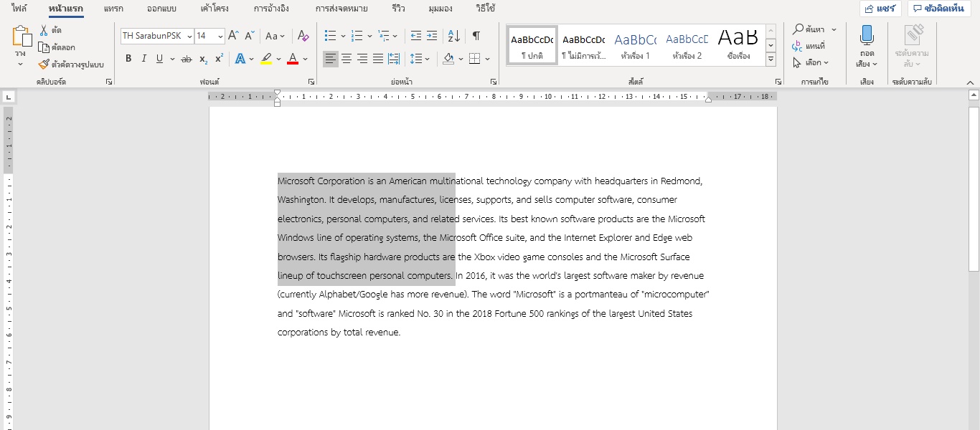Apply the หัวเรื่อง 1 style
Image resolution: width=980 pixels, height=430 pixels.
635,44
